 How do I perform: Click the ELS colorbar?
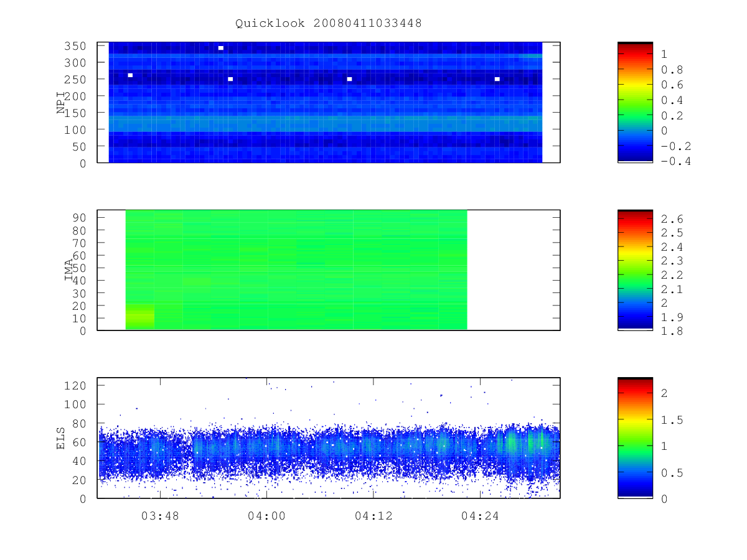tap(635, 438)
